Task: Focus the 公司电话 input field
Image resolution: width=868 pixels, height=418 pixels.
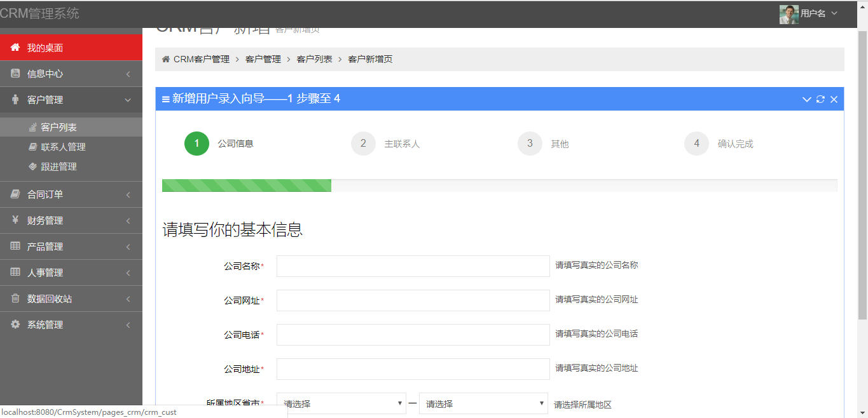Action: coord(413,335)
